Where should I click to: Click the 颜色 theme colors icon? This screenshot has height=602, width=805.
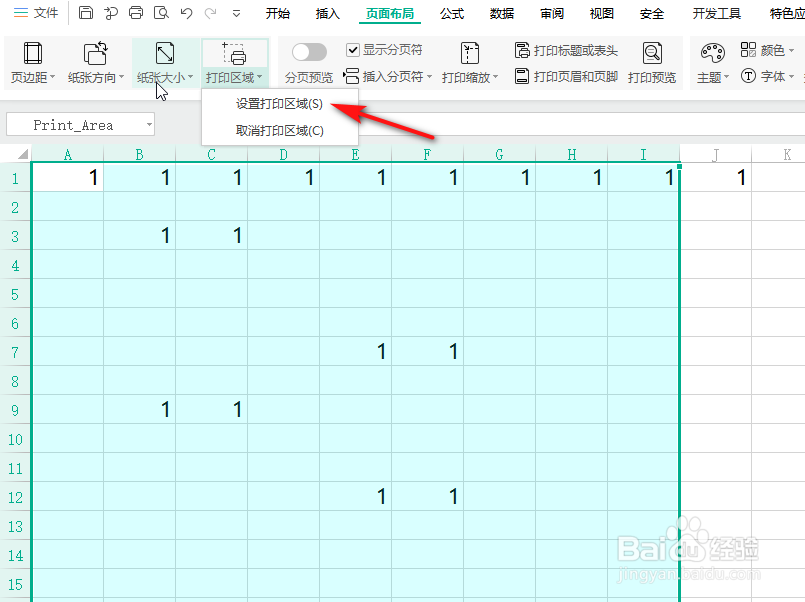pos(749,50)
